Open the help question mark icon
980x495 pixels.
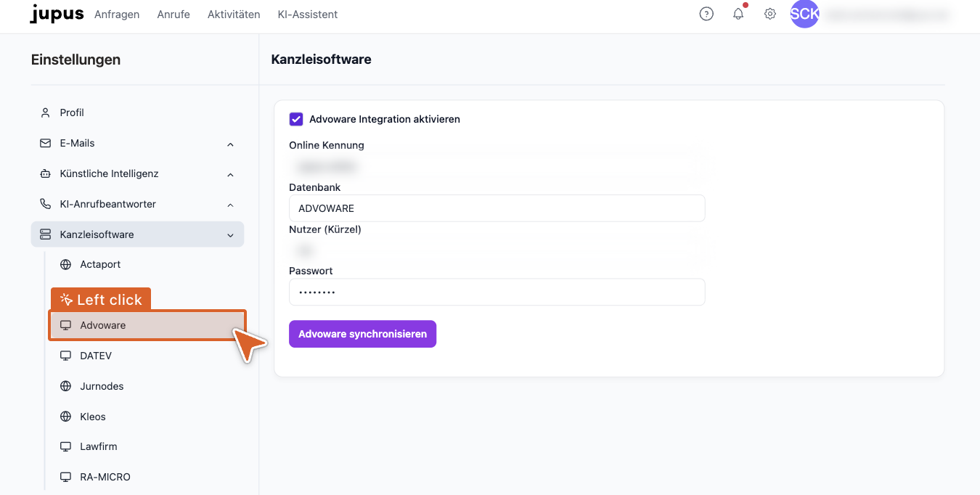pyautogui.click(x=706, y=14)
